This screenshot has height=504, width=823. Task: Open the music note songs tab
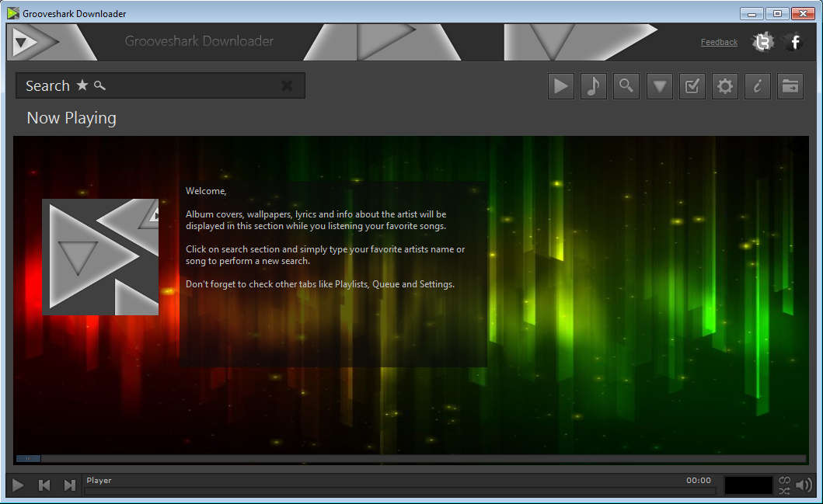(x=594, y=86)
